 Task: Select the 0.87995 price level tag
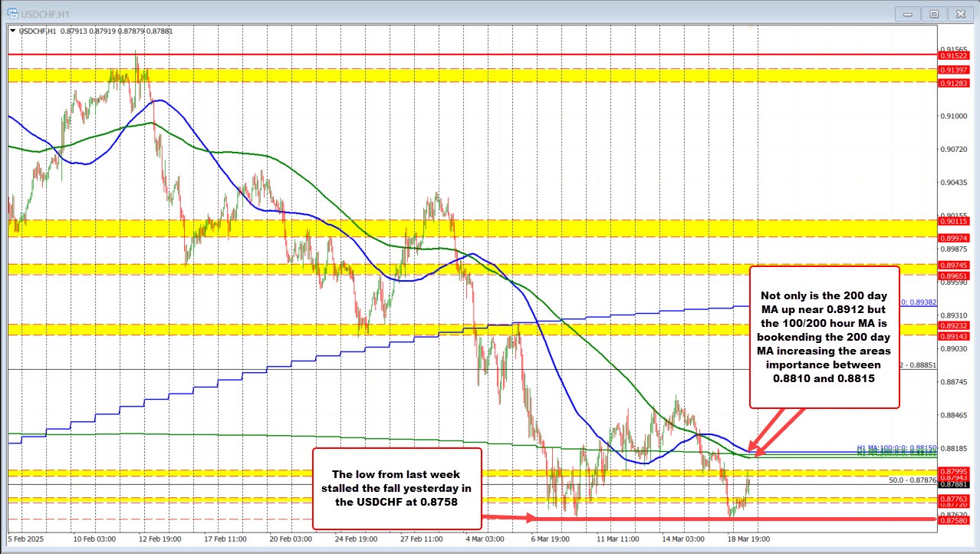(x=955, y=470)
